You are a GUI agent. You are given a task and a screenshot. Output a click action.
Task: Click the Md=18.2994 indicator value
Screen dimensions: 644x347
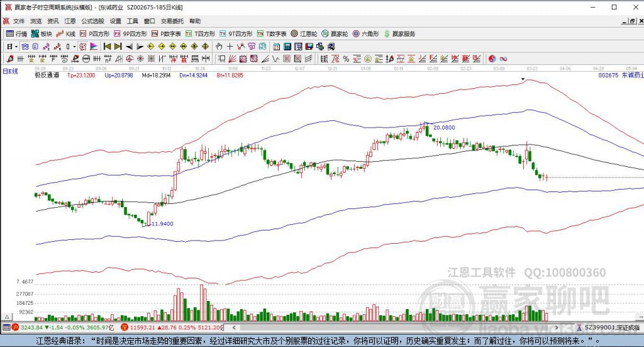(x=156, y=75)
